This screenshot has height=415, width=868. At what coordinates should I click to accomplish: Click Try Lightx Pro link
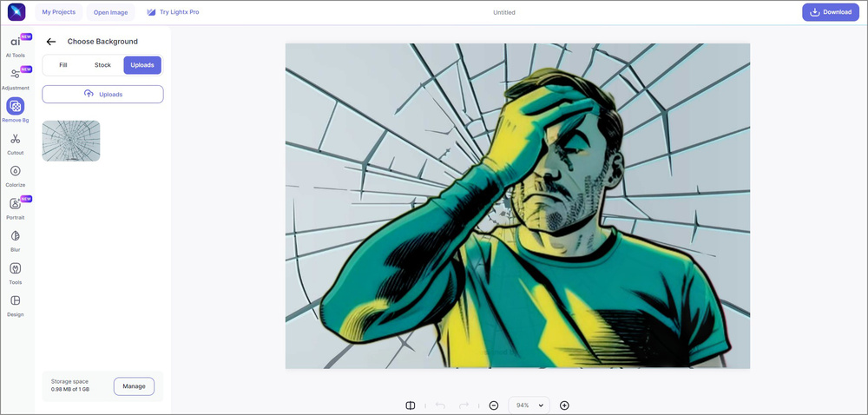[x=174, y=12]
